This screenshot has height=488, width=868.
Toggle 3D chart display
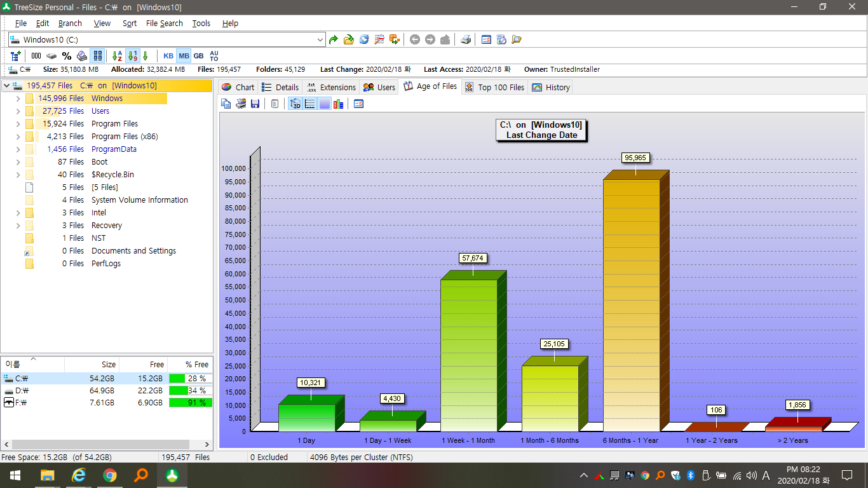click(x=295, y=104)
